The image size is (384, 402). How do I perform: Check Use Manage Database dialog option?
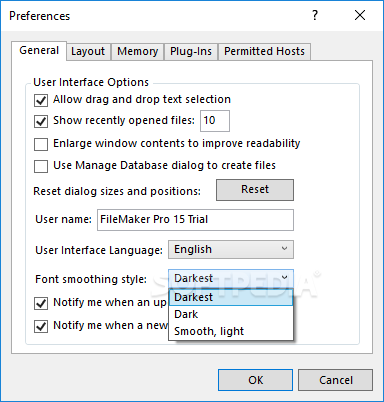click(x=41, y=166)
